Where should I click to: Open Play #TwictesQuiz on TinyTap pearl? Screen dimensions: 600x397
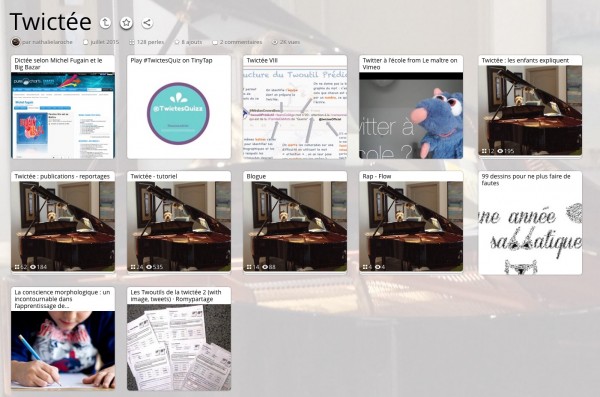[179, 107]
